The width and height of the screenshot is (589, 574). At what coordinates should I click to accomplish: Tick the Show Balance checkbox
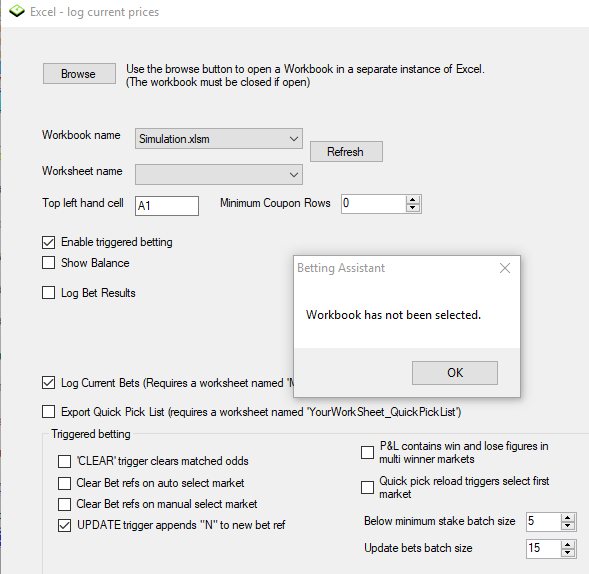[x=48, y=263]
